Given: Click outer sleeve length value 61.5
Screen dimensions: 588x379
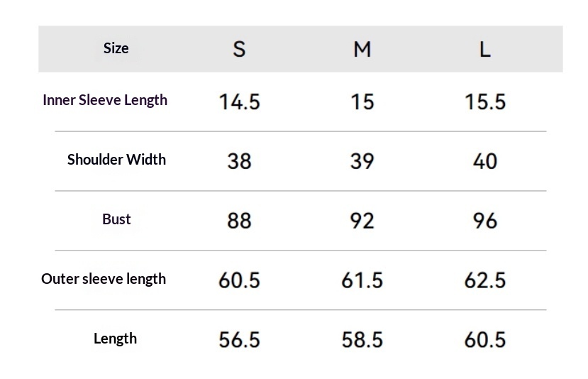Looking at the screenshot, I should pos(362,280).
